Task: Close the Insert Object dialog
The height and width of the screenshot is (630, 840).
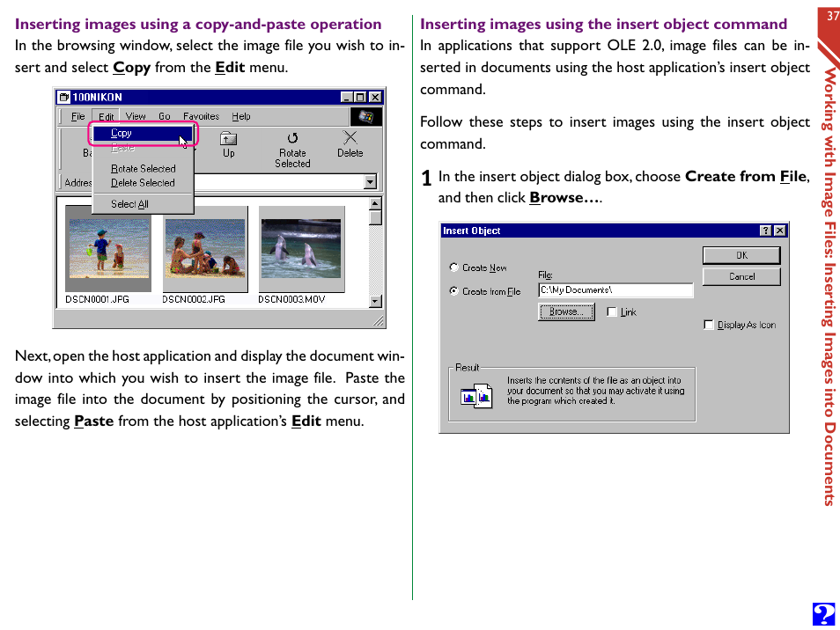Action: (x=780, y=231)
